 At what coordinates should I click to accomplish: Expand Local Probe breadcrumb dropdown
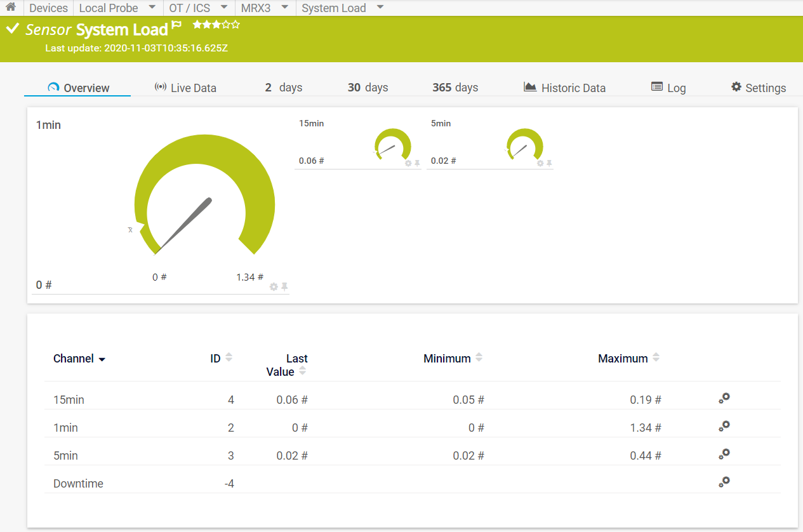(152, 8)
